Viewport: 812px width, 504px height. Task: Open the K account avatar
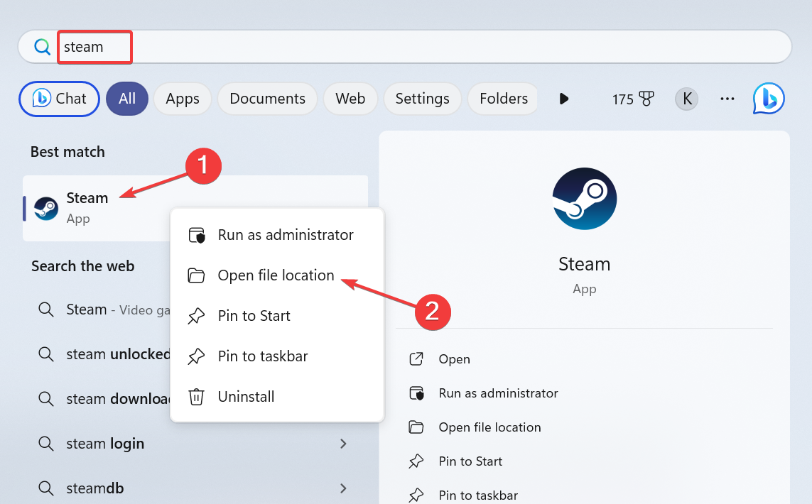coord(687,99)
